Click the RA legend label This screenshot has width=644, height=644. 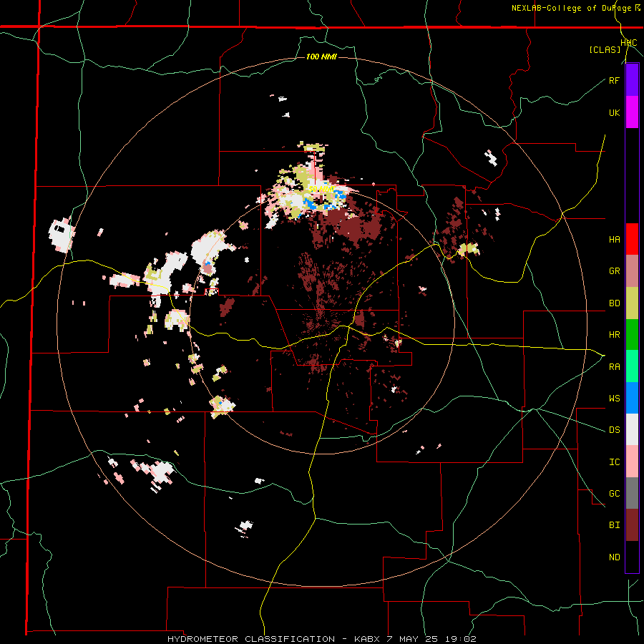click(x=614, y=366)
